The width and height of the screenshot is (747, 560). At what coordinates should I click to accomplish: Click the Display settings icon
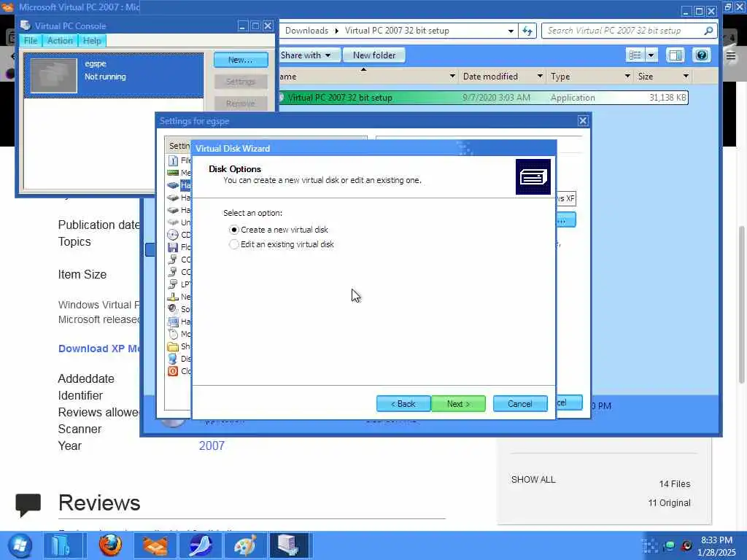(173, 359)
